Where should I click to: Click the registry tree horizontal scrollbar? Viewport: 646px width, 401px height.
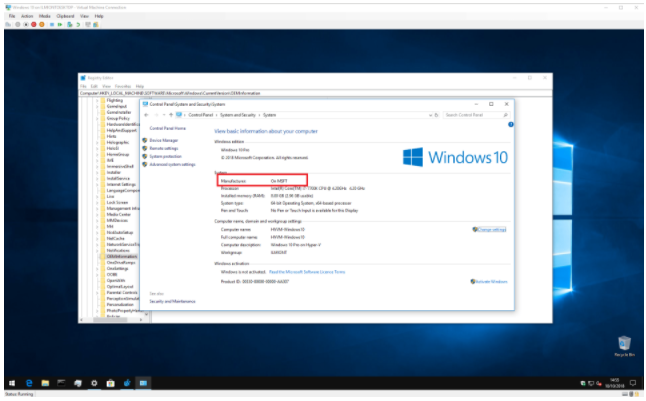pyautogui.click(x=111, y=320)
